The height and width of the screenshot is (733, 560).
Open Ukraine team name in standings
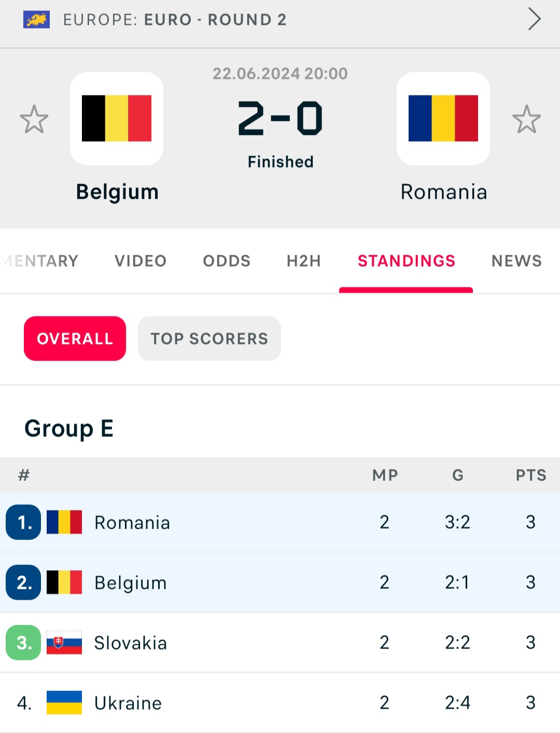point(128,703)
